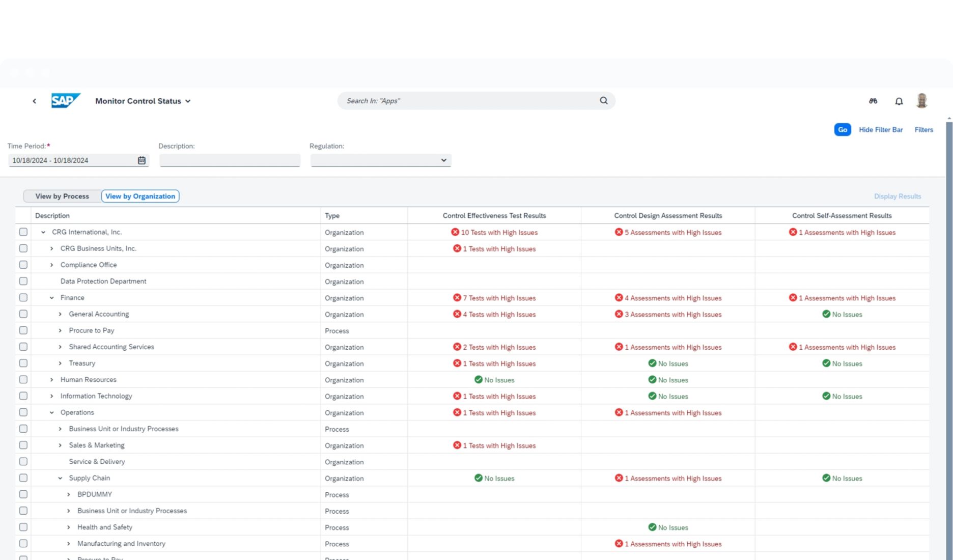Click the binoculars icon in header
The image size is (953, 560).
[x=873, y=101]
